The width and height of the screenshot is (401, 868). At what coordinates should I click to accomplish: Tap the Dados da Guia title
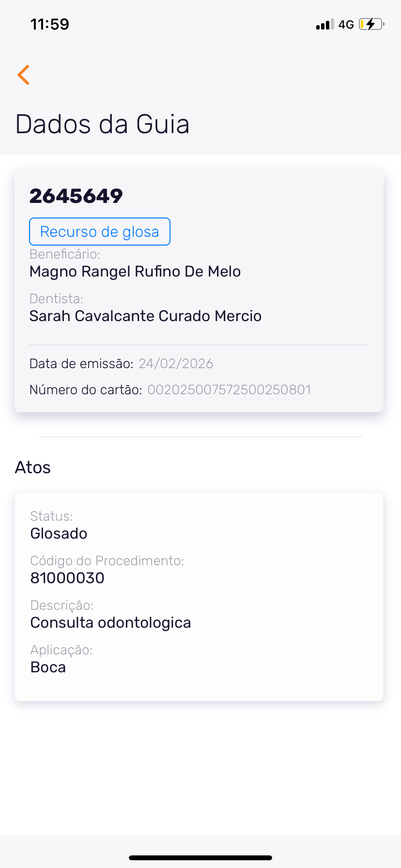[x=102, y=124]
